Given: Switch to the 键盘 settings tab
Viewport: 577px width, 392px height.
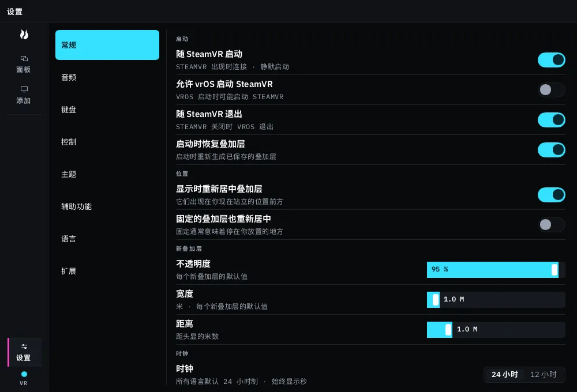Looking at the screenshot, I should pyautogui.click(x=107, y=110).
